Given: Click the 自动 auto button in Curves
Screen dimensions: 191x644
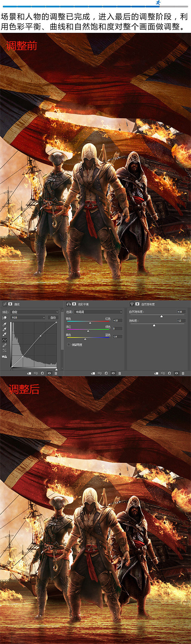Looking at the screenshot, I should pyautogui.click(x=53, y=318).
